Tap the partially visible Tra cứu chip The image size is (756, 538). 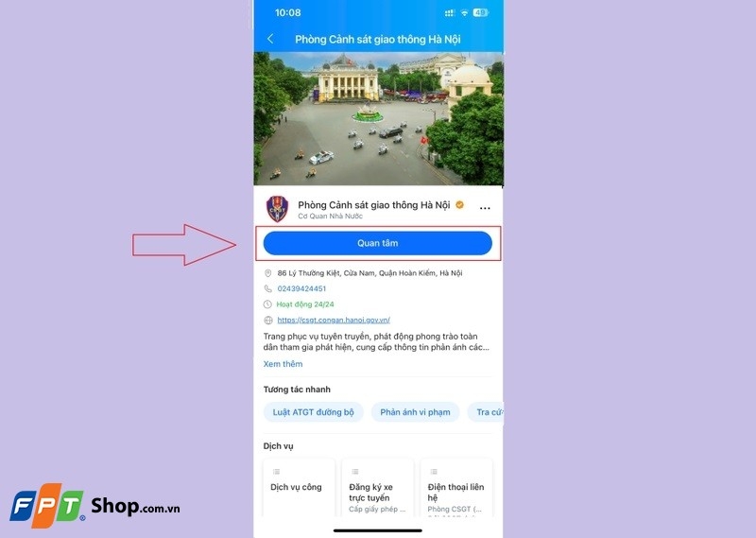pyautogui.click(x=486, y=412)
